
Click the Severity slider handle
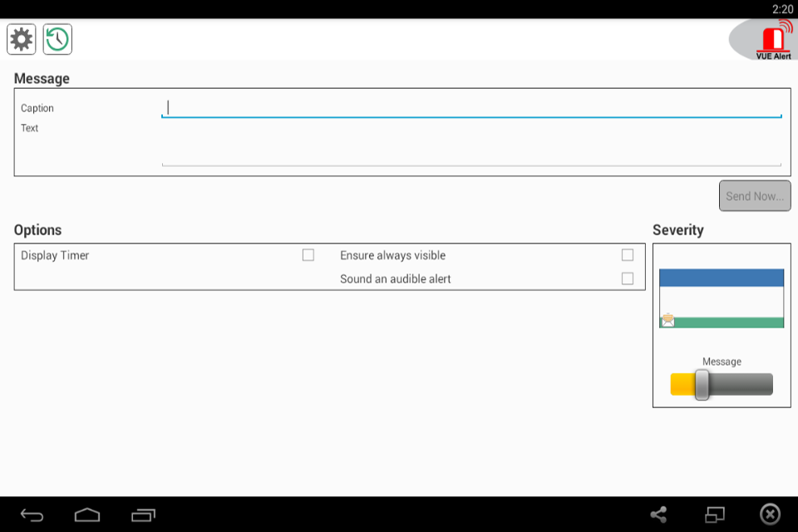point(702,384)
